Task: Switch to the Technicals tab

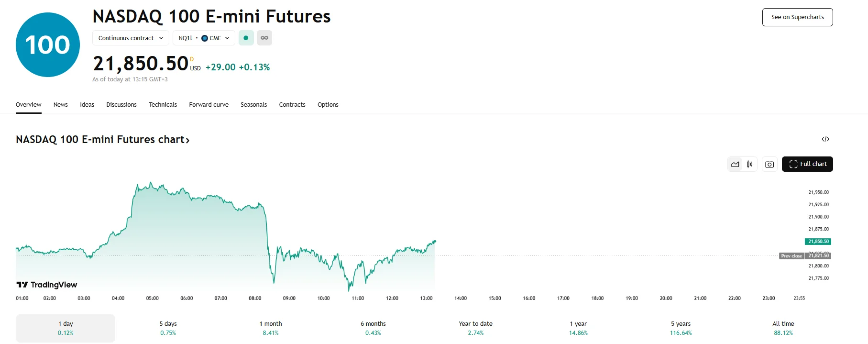Action: 163,105
